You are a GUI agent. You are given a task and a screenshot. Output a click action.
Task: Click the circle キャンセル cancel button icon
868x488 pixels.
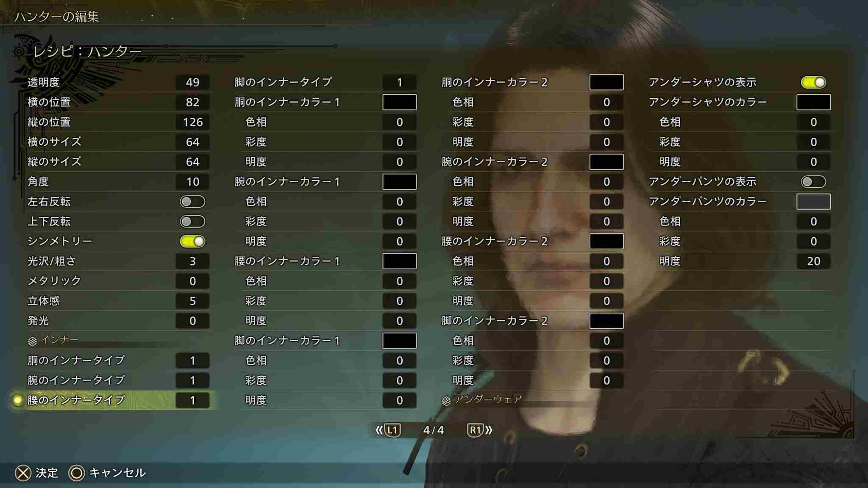(x=77, y=473)
